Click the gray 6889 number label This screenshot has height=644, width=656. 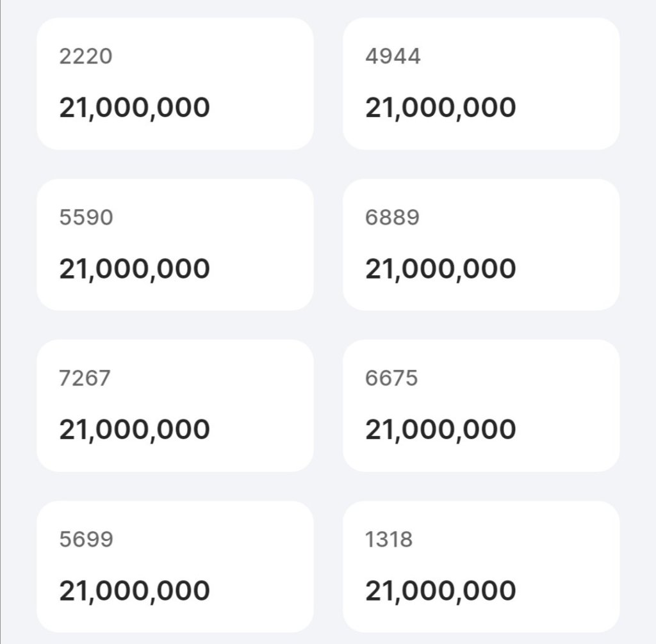[x=393, y=218]
